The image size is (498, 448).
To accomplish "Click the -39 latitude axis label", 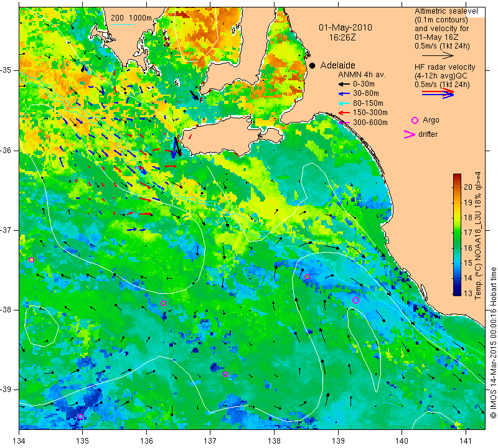I will tap(6, 390).
